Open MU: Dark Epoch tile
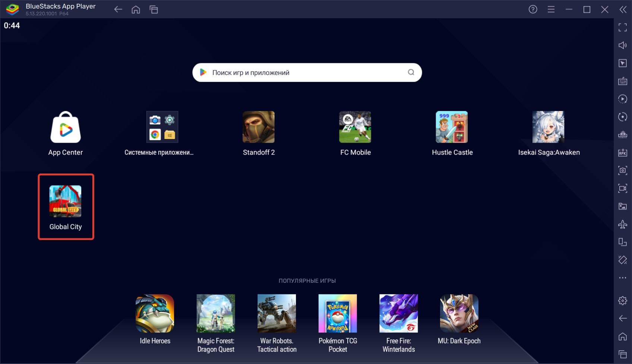Screen dimensions: 632x364 click(459, 313)
